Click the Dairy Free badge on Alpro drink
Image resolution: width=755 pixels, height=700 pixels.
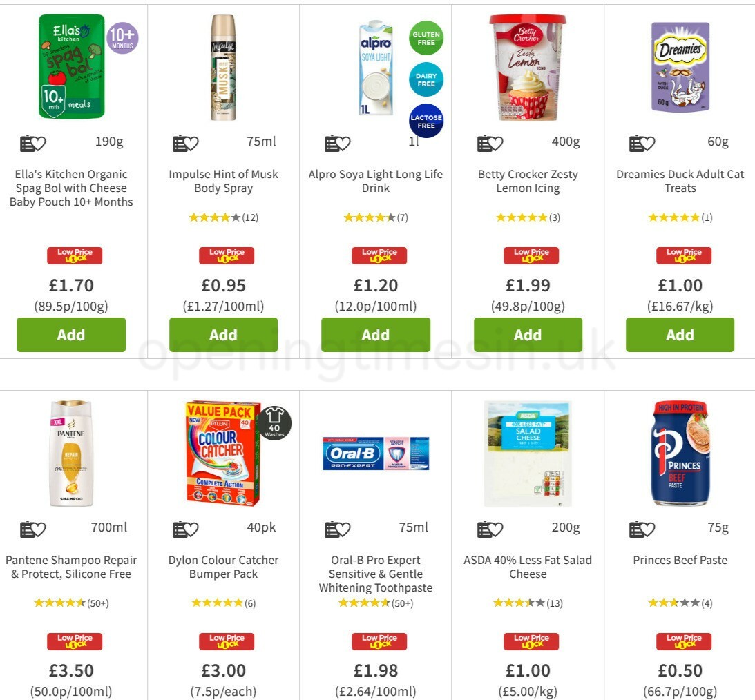click(426, 79)
